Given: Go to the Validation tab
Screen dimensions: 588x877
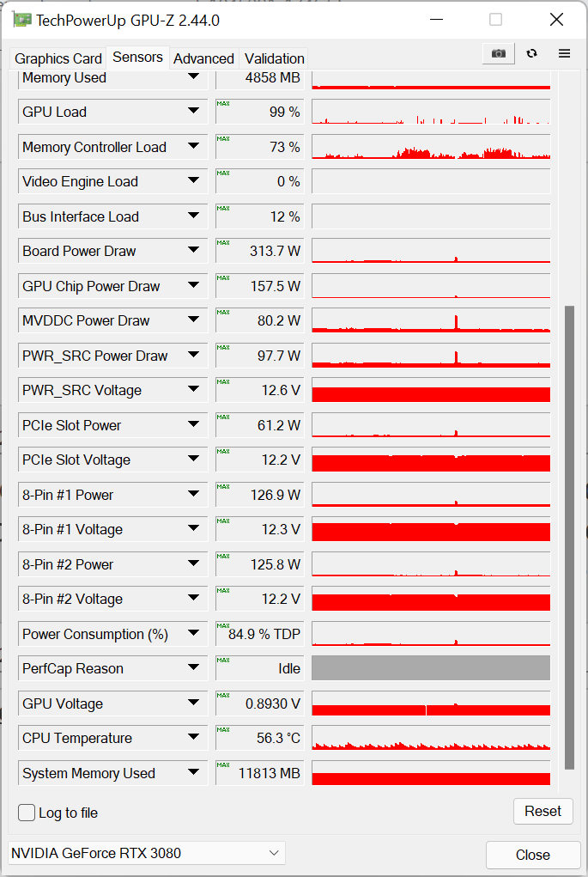Looking at the screenshot, I should tap(274, 58).
